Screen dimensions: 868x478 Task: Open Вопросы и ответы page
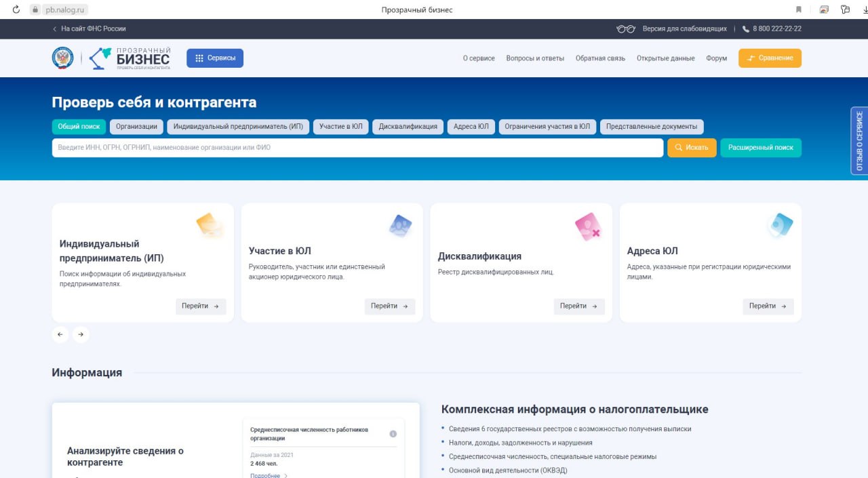tap(534, 58)
